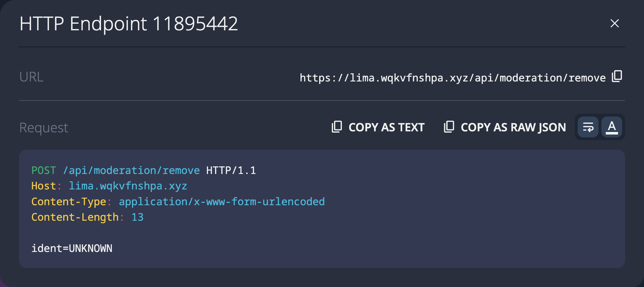
Task: Click the copy icon beside the URL
Action: click(x=617, y=76)
